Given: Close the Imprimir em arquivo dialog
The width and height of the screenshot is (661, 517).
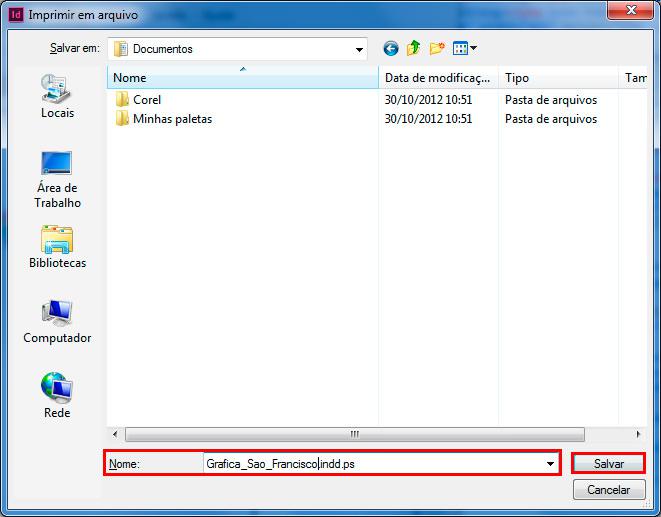Looking at the screenshot, I should 631,10.
